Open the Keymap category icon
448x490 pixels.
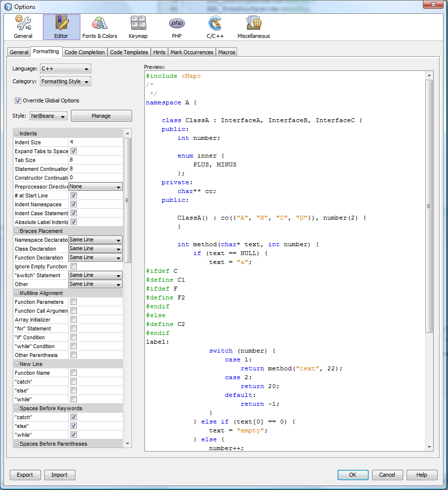click(138, 27)
